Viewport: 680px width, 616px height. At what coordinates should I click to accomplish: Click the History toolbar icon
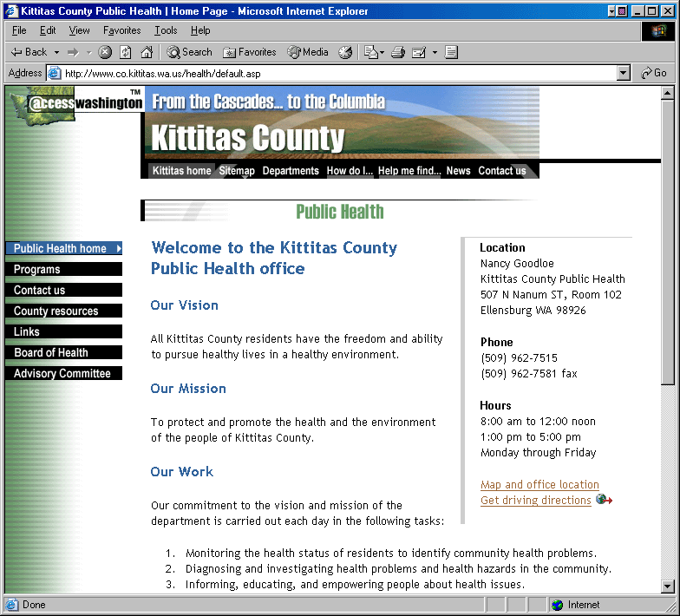(345, 52)
